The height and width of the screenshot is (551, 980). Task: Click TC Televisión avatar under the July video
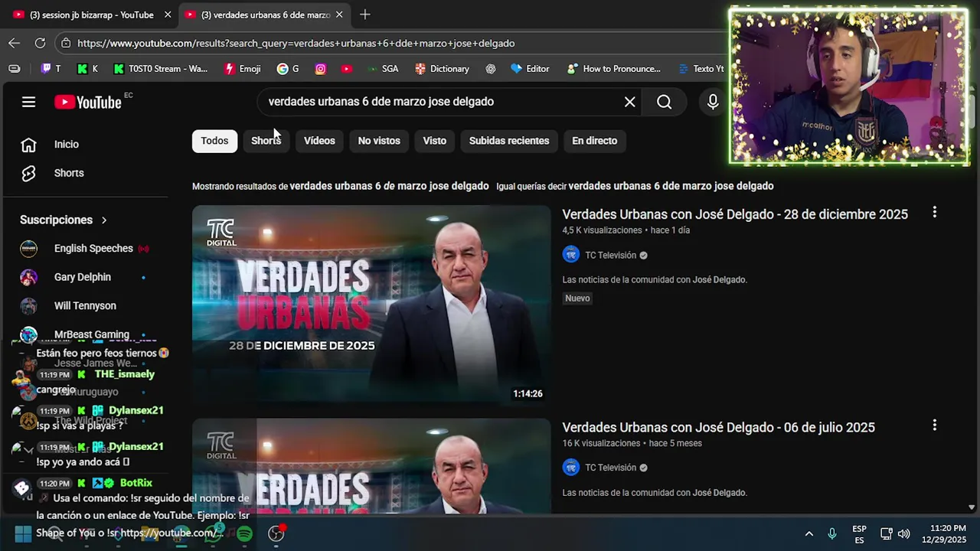pos(570,468)
